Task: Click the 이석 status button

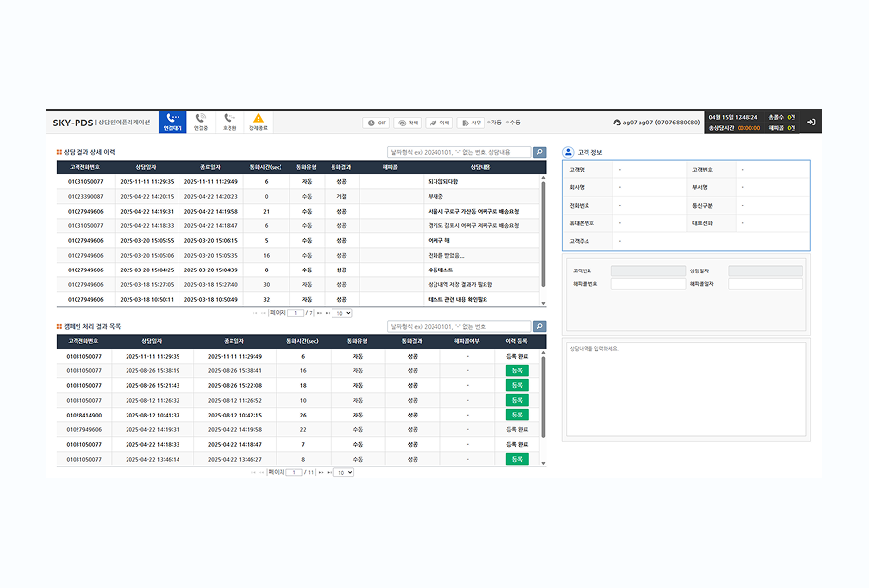Action: [x=439, y=122]
